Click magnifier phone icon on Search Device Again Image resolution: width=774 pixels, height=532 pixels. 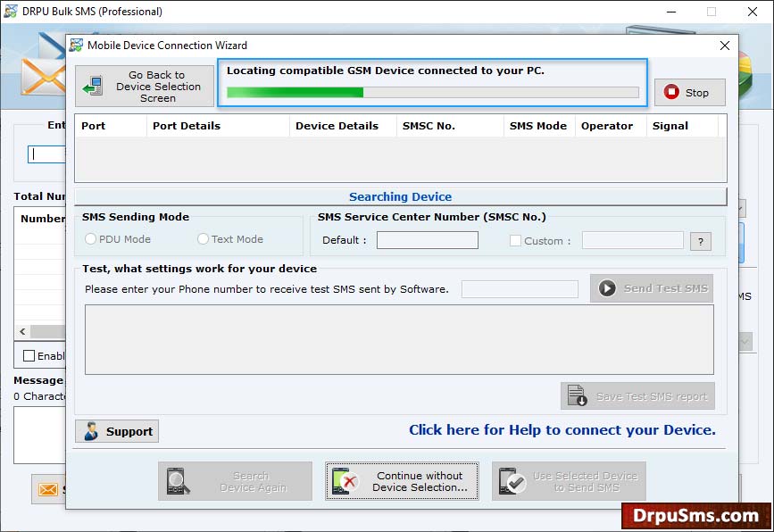click(178, 481)
